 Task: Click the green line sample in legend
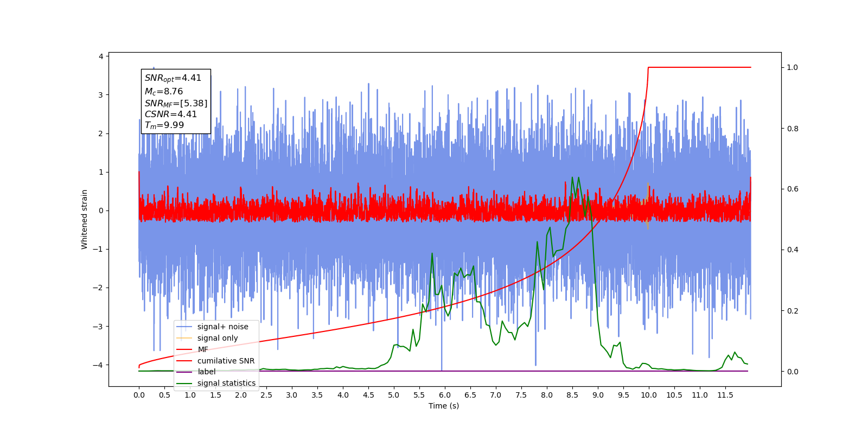(184, 383)
